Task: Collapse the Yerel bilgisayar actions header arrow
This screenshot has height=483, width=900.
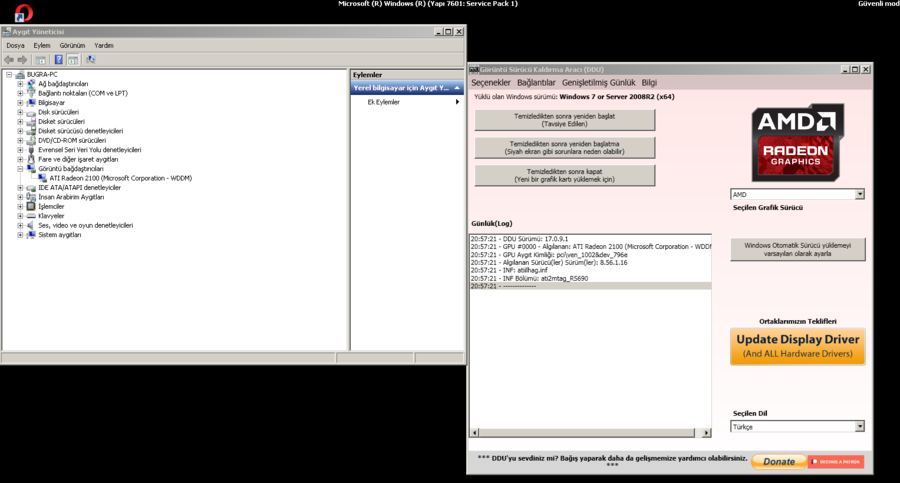Action: (457, 88)
